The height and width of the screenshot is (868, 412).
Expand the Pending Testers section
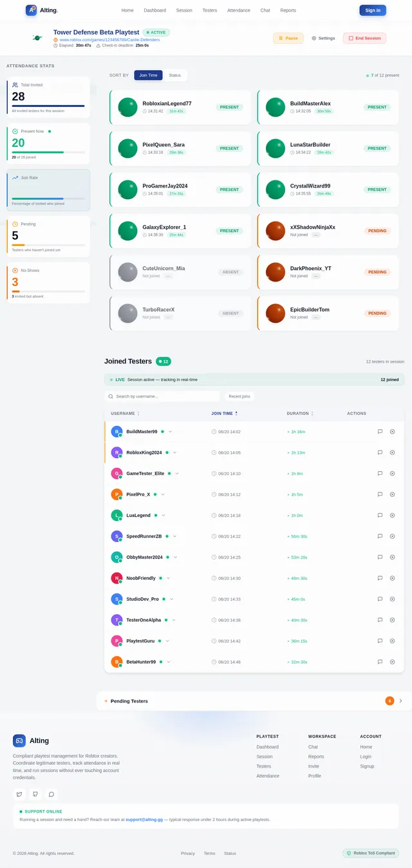(x=400, y=701)
